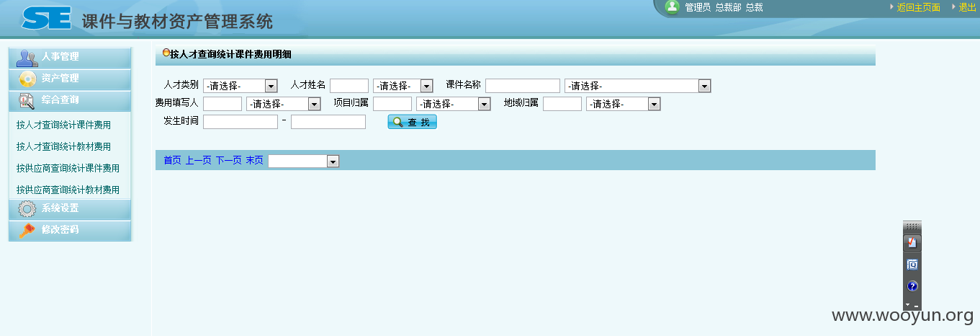980x336 pixels.
Task: Open 按人才查询统计课件费用 link
Action: (x=63, y=125)
